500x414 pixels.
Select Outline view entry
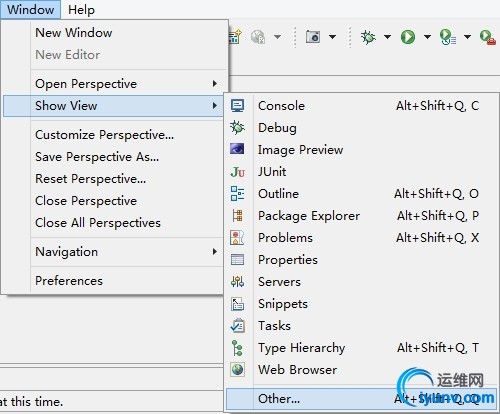[362, 194]
